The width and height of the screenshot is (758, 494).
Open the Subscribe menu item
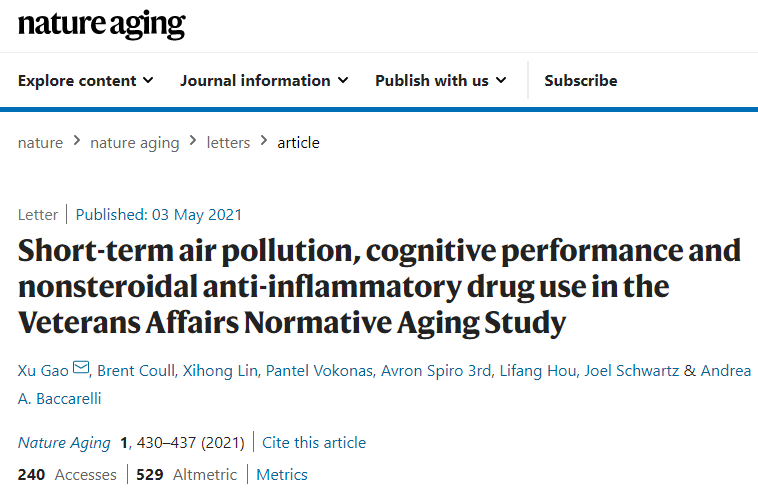[x=581, y=80]
